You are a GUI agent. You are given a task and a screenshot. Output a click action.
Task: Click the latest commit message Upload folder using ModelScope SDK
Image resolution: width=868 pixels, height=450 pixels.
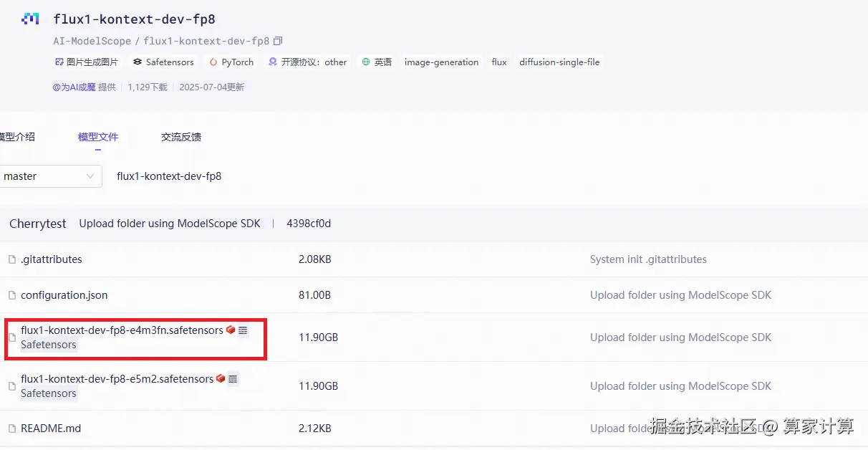pos(170,224)
